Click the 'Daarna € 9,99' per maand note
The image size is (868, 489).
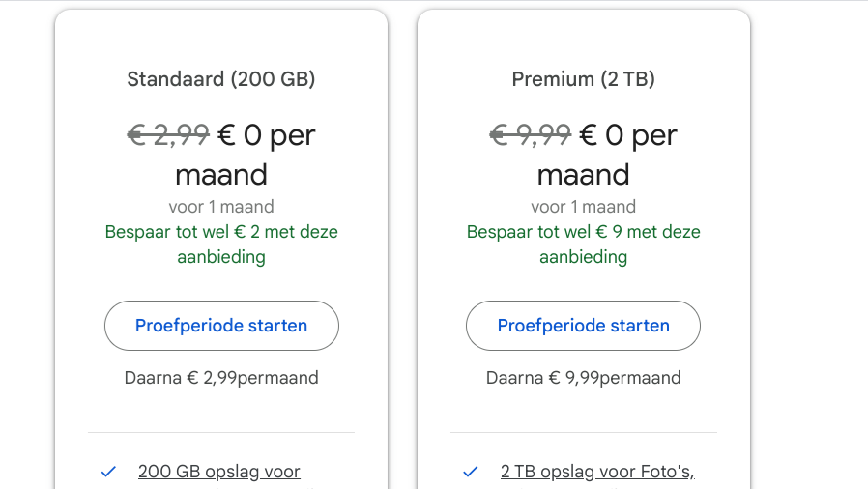(583, 377)
